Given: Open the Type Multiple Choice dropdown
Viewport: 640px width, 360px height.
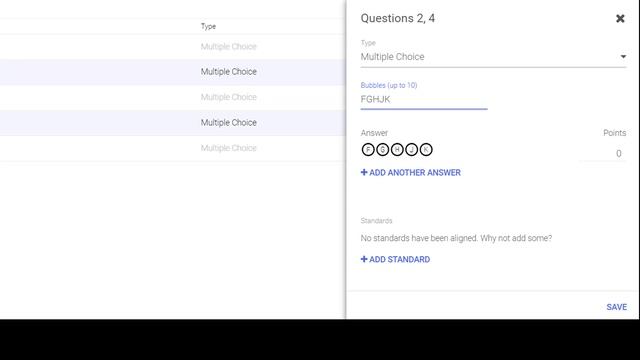Looking at the screenshot, I should click(x=493, y=57).
